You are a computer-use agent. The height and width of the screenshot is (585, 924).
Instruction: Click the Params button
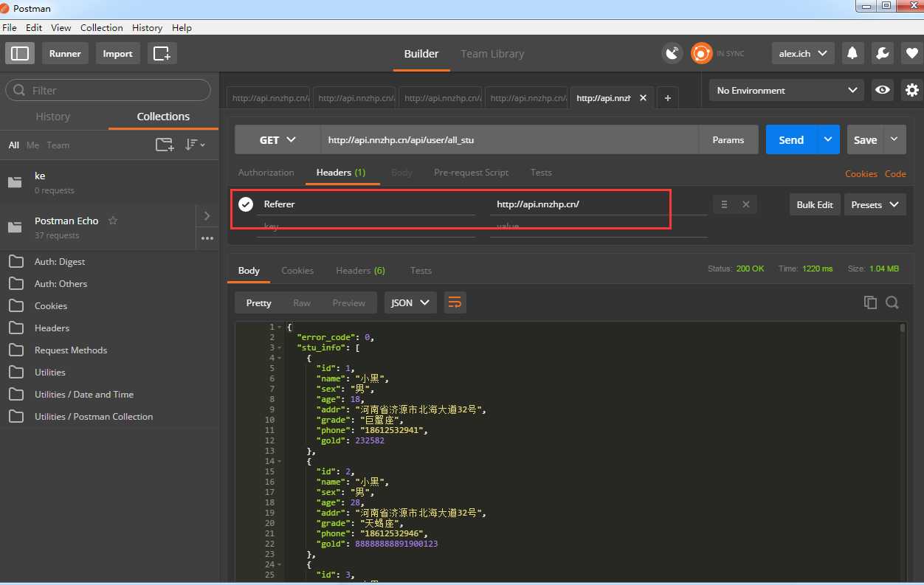click(728, 139)
